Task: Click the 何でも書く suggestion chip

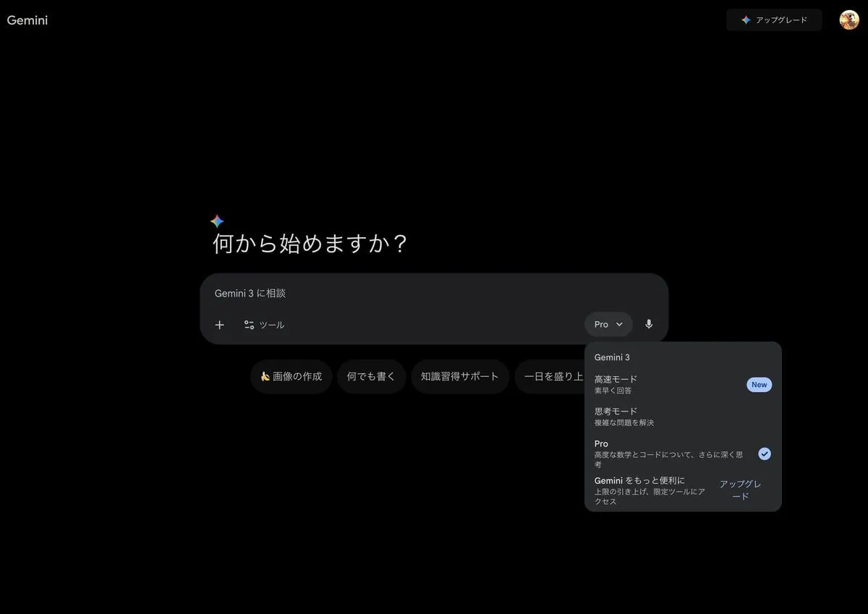Action: (371, 376)
